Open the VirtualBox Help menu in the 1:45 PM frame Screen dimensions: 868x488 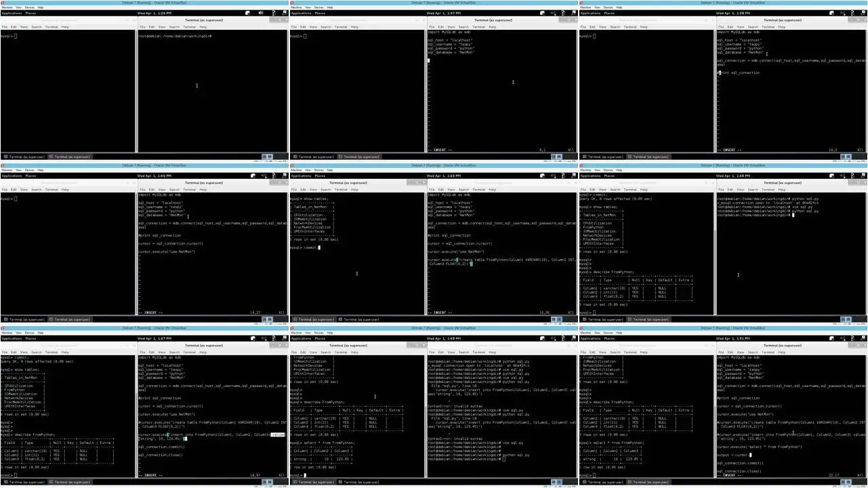(x=619, y=170)
